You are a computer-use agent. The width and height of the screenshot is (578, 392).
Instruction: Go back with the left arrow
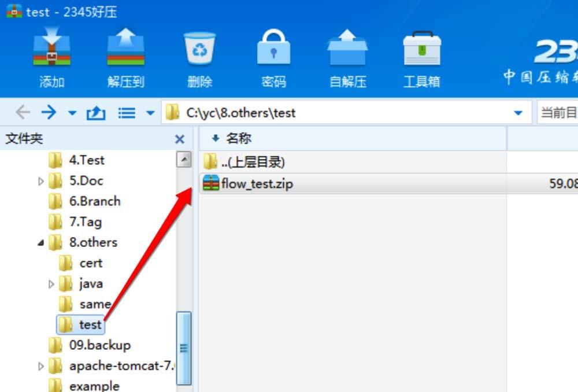click(23, 112)
